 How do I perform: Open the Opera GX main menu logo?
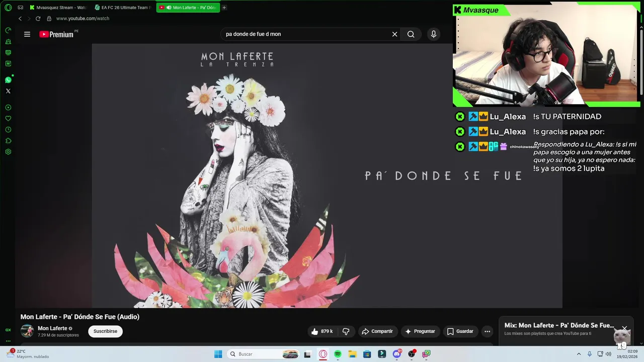8,8
